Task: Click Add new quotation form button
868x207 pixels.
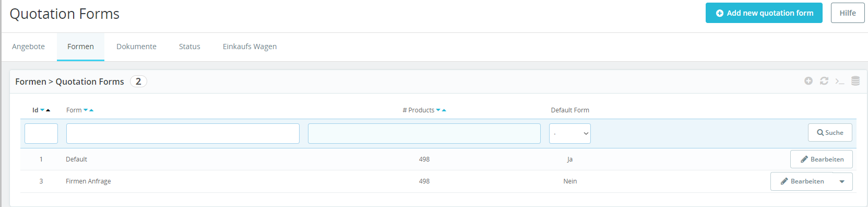Action: (x=764, y=13)
